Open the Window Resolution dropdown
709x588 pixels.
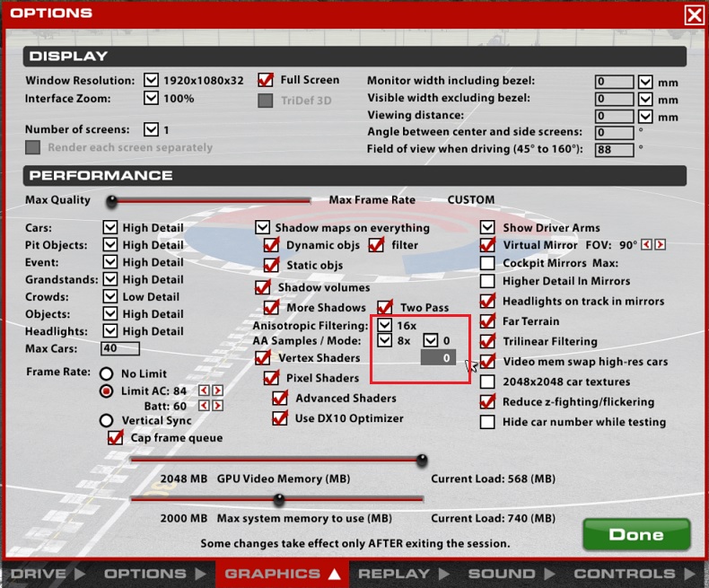(x=151, y=80)
